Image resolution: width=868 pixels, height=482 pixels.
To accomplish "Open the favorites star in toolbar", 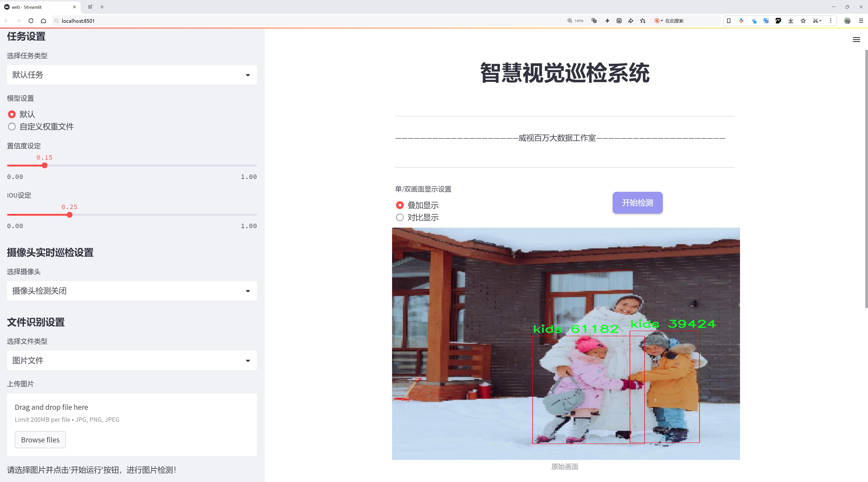I will (x=803, y=21).
